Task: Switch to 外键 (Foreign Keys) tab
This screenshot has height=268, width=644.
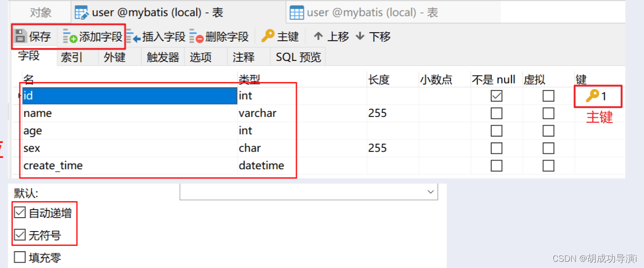Action: pyautogui.click(x=115, y=58)
